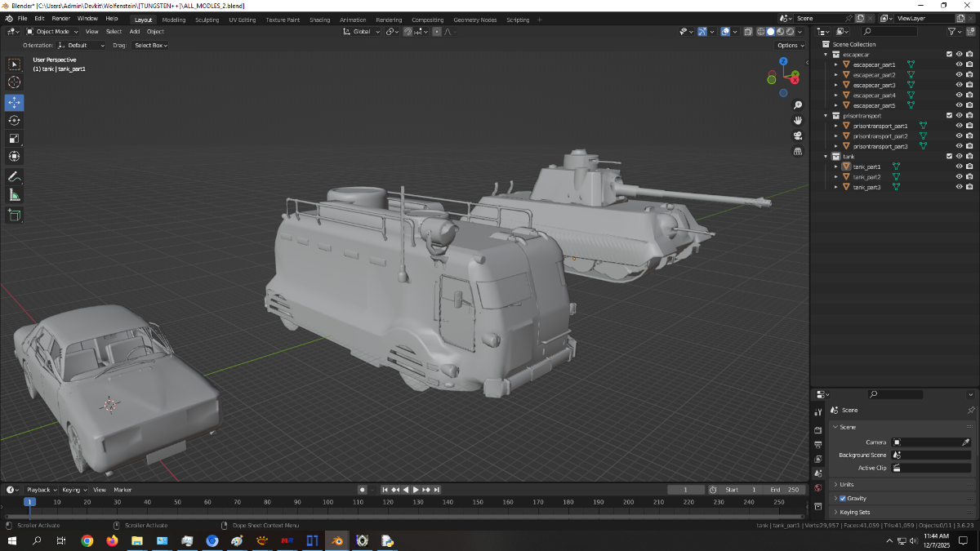The width and height of the screenshot is (980, 551).
Task: Open the Render menu
Action: click(60, 18)
